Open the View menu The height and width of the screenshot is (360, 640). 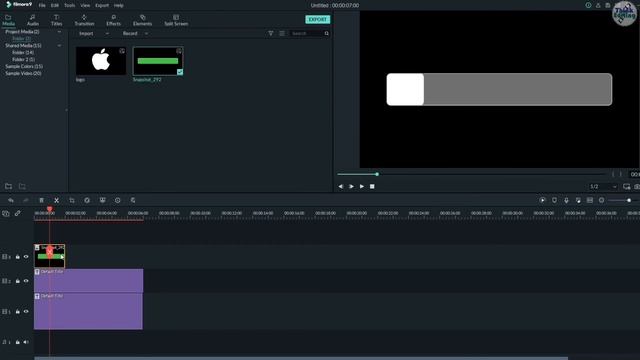coord(85,5)
